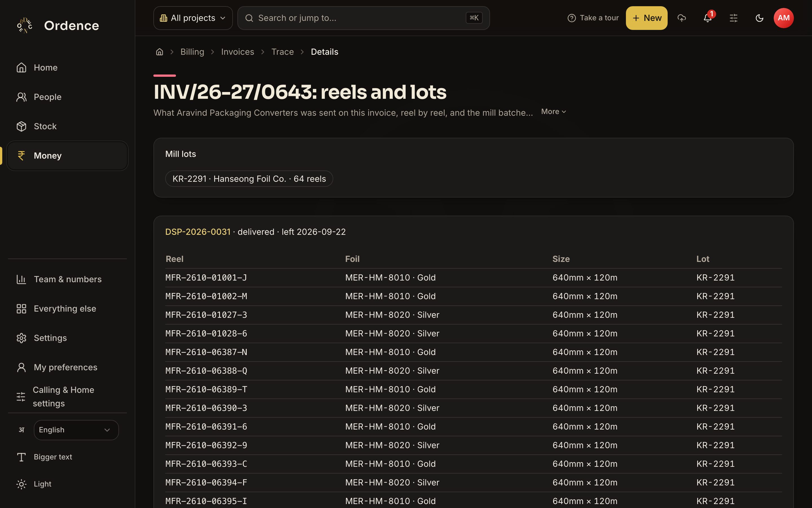Click the Stock box icon

coord(21,126)
